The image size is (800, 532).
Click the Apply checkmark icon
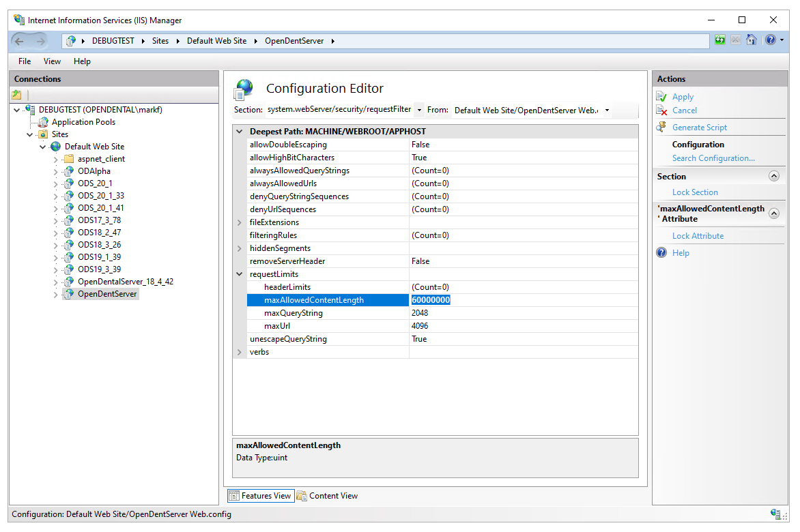click(661, 97)
